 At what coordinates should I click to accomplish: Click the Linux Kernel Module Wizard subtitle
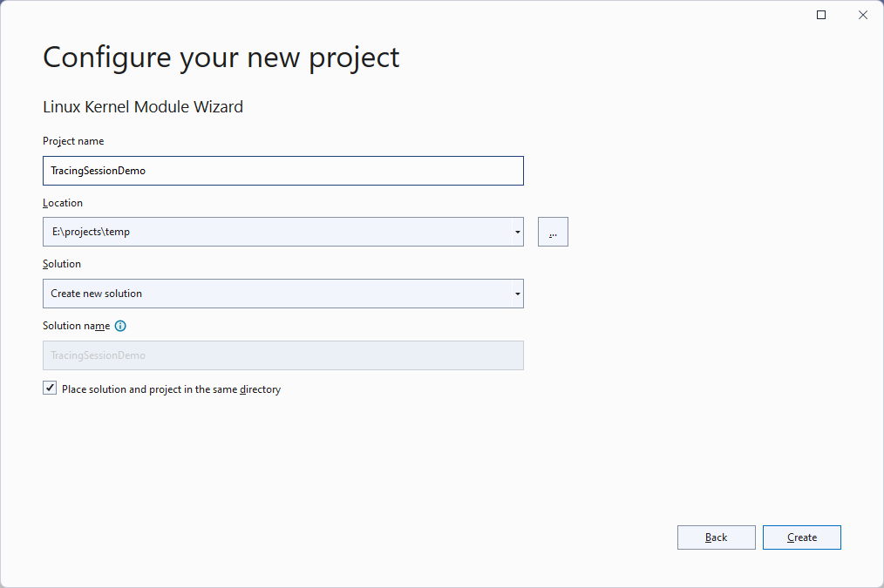143,107
